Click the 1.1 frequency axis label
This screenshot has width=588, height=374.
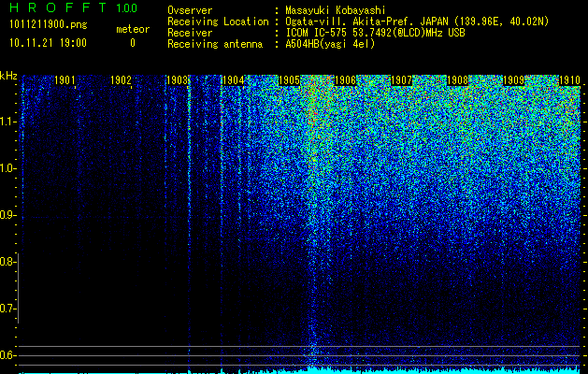[7, 122]
